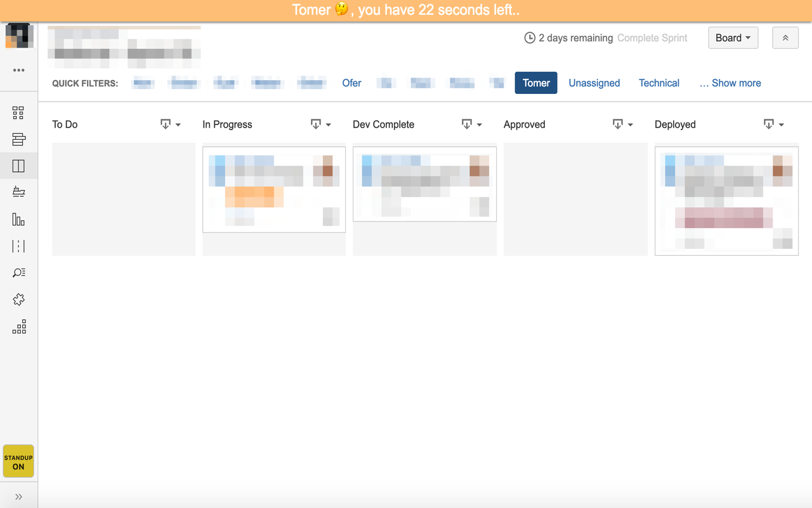Open the card in the Dev Complete column
Viewport: 812px width, 508px height.
point(424,184)
